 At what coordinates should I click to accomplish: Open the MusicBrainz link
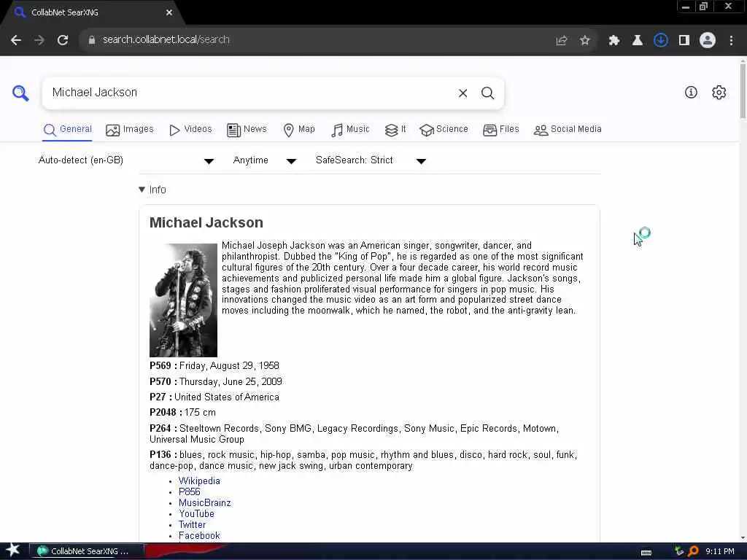204,503
